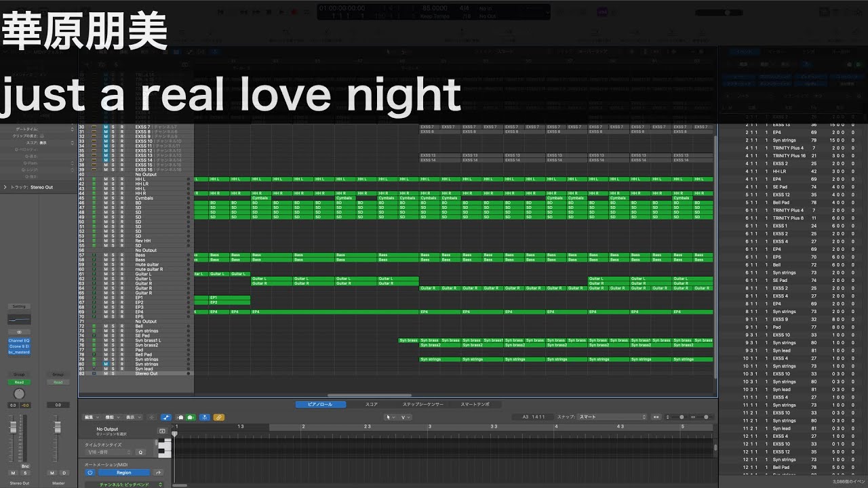
Task: Click the Syn lead track icon
Action: coord(94,369)
